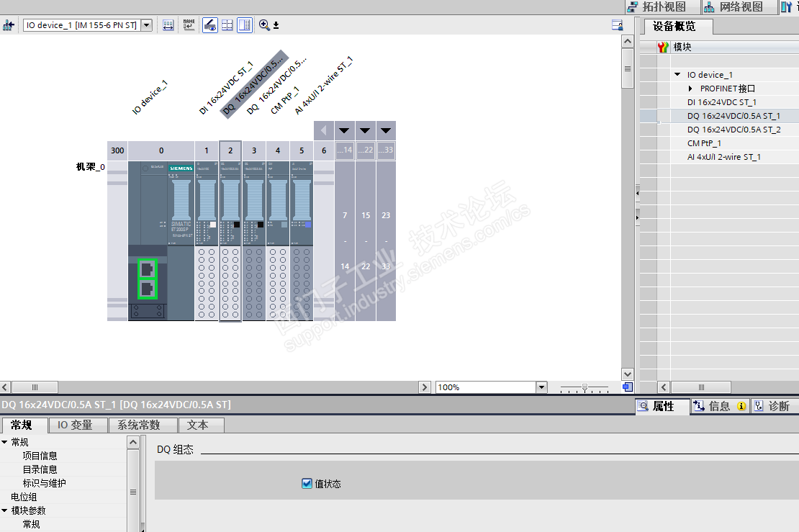
Task: Switch to the IO 变量 tab
Action: [x=75, y=425]
